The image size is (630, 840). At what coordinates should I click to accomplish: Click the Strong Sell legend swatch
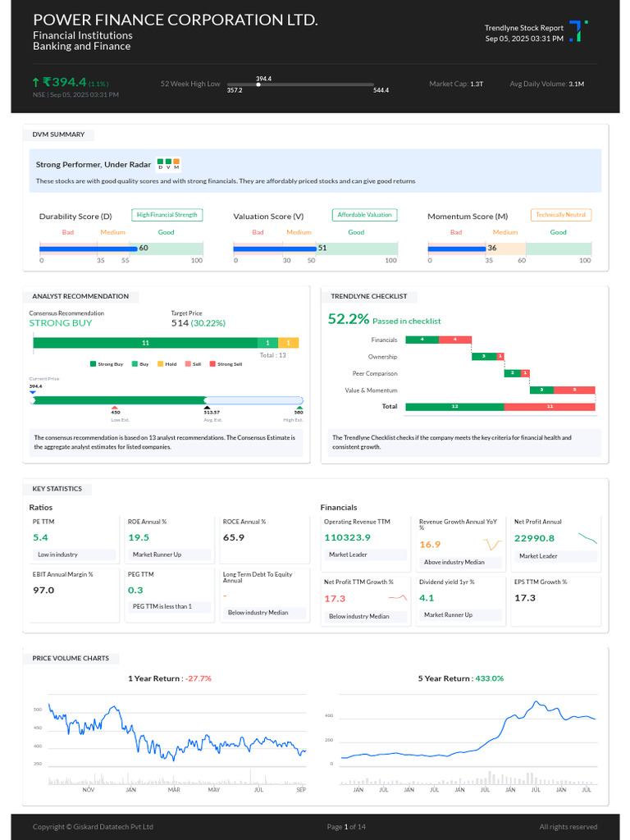coord(212,363)
